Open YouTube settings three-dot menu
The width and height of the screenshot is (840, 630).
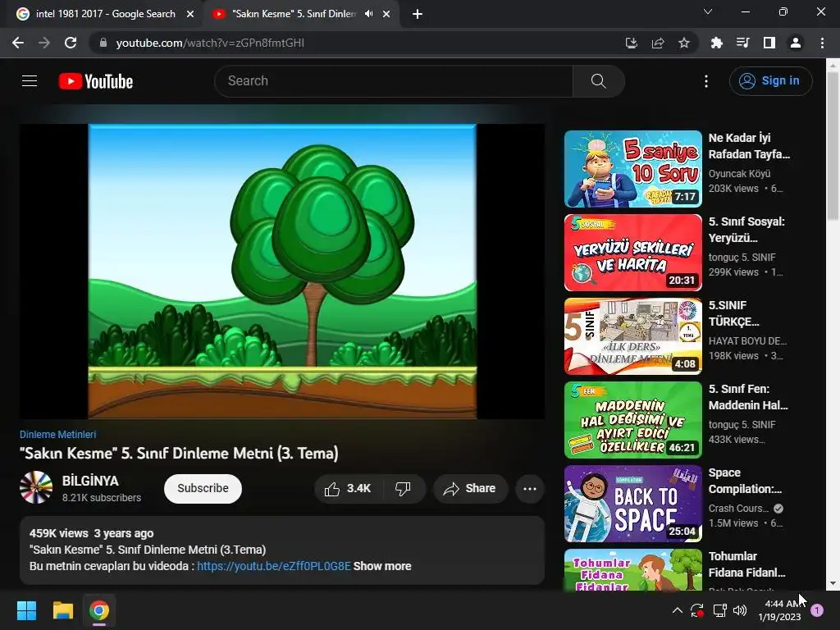click(x=706, y=81)
